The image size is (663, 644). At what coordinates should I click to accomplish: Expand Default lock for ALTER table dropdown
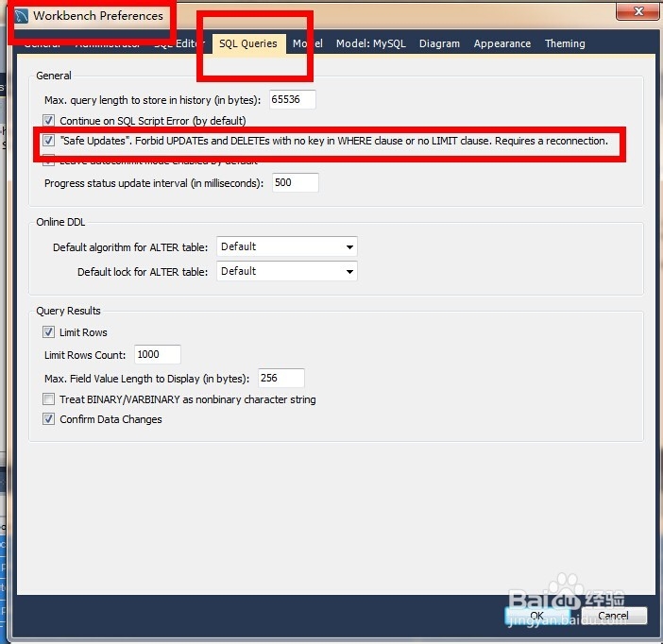coord(287,271)
